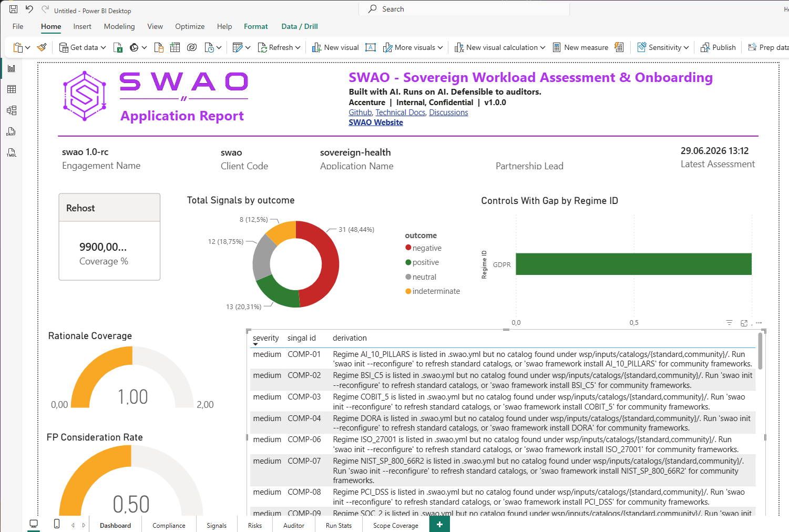
Task: Click the New visual button
Action: (x=335, y=47)
